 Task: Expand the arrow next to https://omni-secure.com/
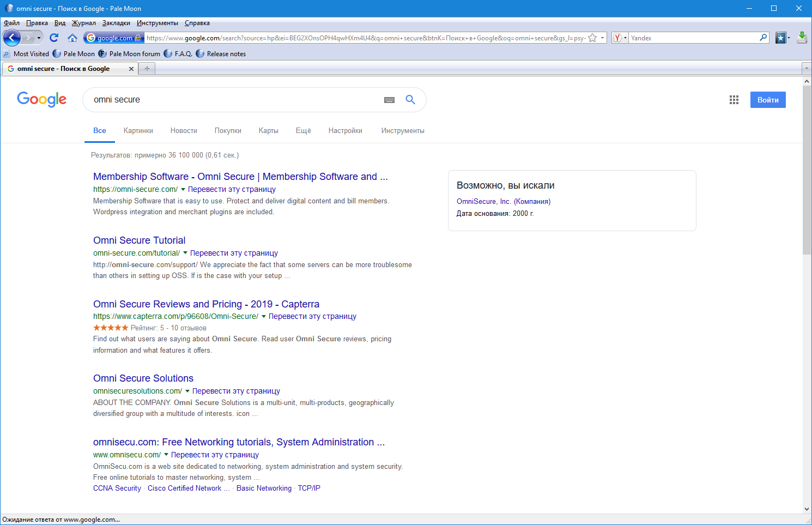[x=183, y=190]
